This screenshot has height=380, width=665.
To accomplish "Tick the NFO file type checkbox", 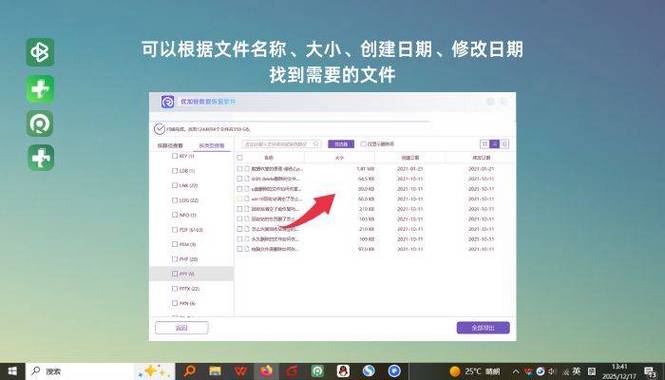I will pyautogui.click(x=175, y=215).
